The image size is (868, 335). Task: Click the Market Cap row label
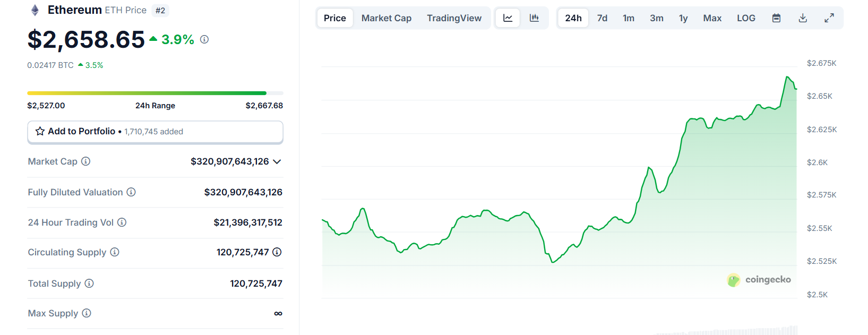[x=53, y=161]
